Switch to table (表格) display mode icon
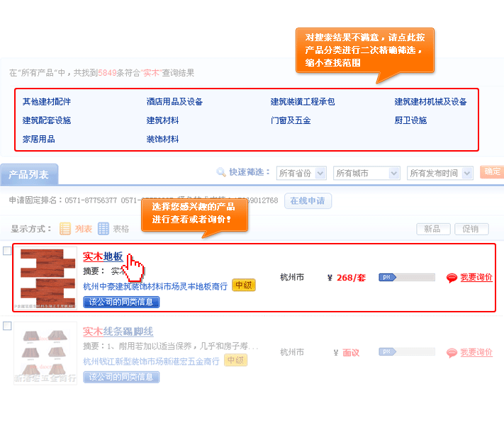Image resolution: width=504 pixels, height=425 pixels. click(x=103, y=229)
